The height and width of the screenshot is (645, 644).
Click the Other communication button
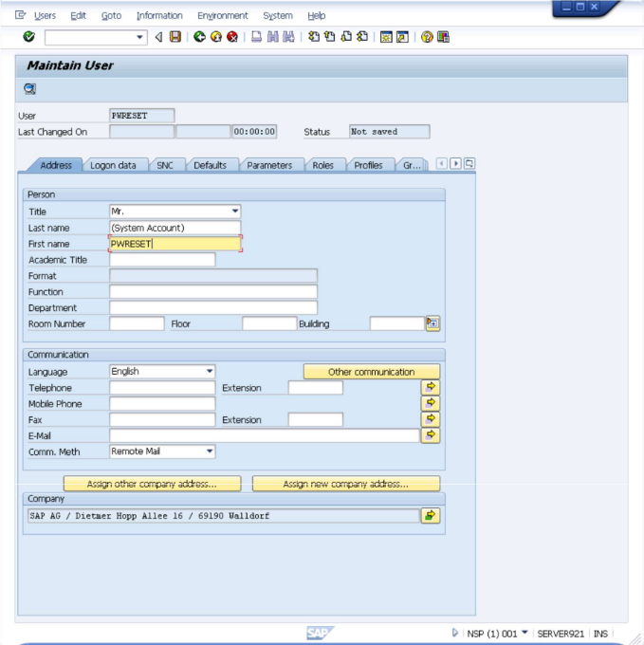(x=371, y=372)
